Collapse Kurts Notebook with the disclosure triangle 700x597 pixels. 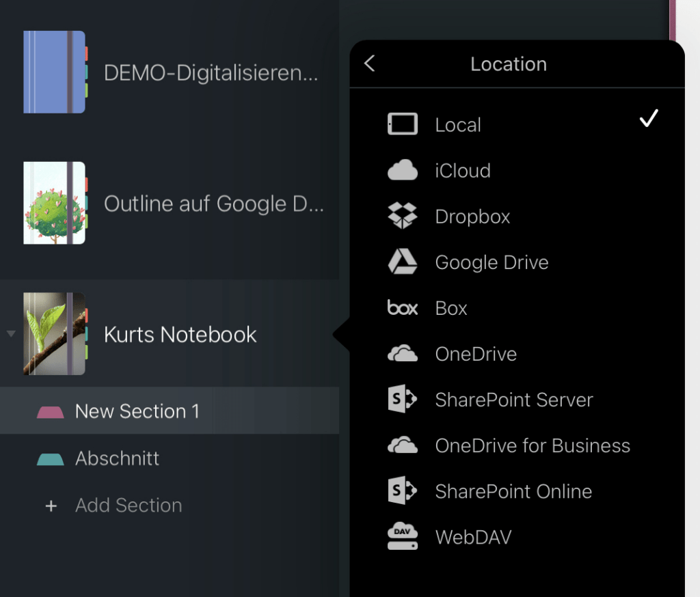click(11, 333)
